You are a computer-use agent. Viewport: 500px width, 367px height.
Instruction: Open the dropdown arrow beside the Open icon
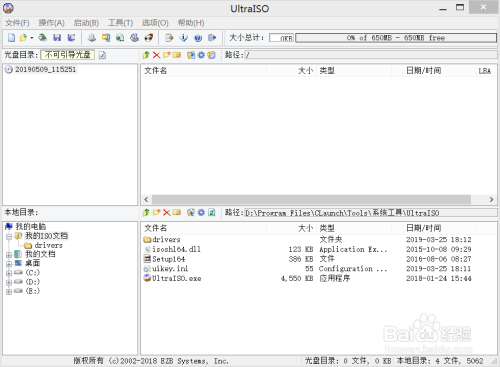(32, 38)
